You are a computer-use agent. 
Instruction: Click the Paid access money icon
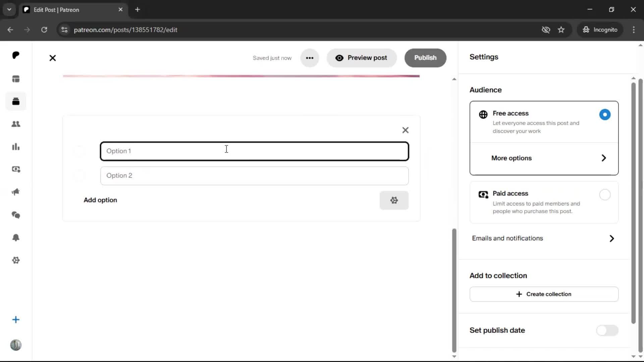pos(483,194)
